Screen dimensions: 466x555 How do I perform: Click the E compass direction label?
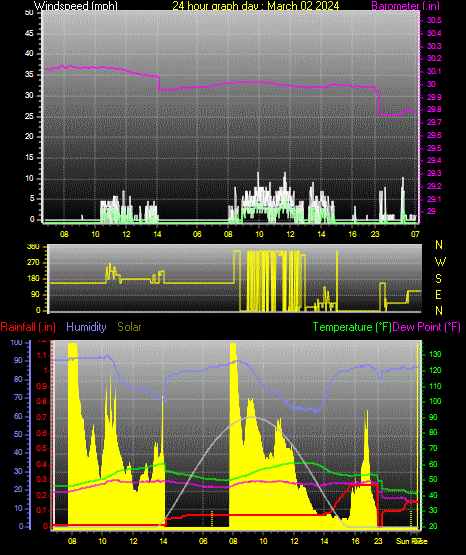click(x=438, y=295)
